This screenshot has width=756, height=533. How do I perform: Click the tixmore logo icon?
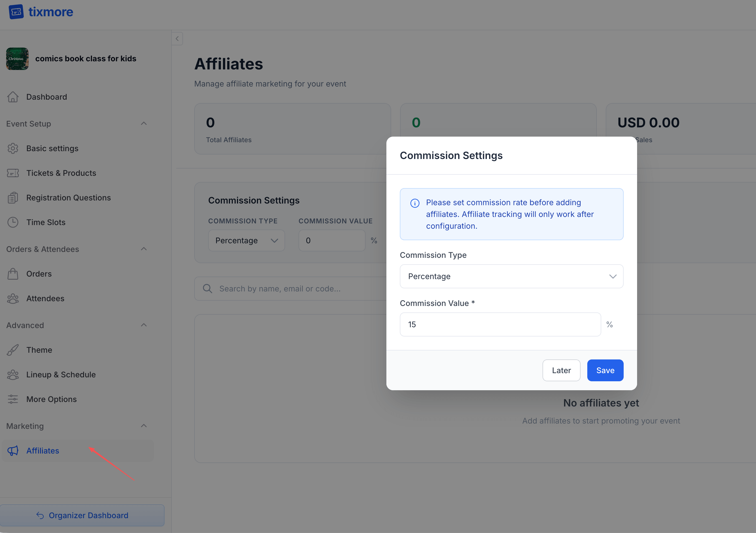[x=17, y=11]
